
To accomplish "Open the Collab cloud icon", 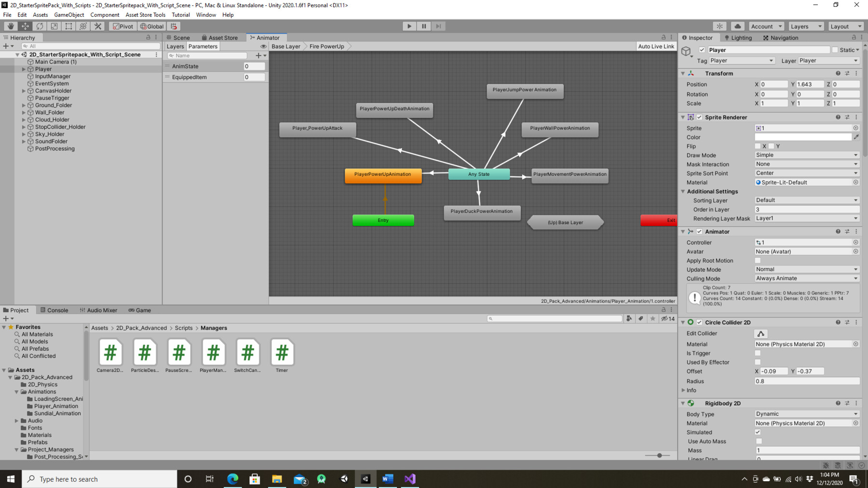I will click(x=737, y=26).
